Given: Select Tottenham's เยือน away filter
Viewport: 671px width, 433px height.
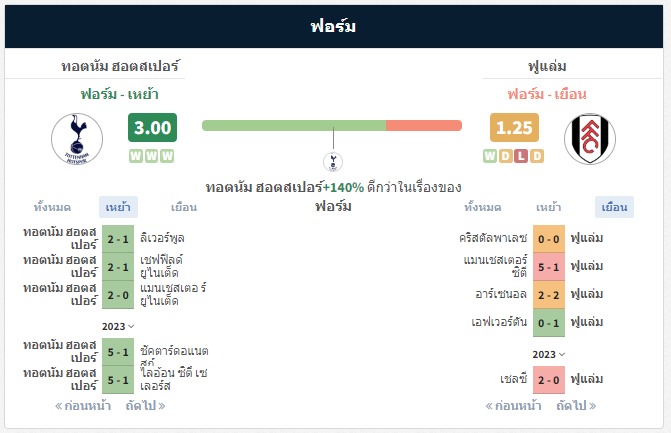Looking at the screenshot, I should (184, 208).
